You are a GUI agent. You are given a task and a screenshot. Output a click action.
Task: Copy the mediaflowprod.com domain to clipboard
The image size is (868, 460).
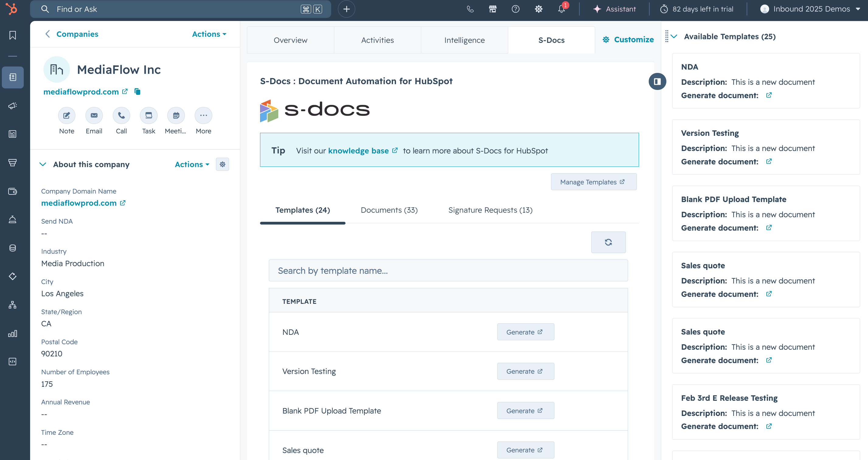point(137,91)
